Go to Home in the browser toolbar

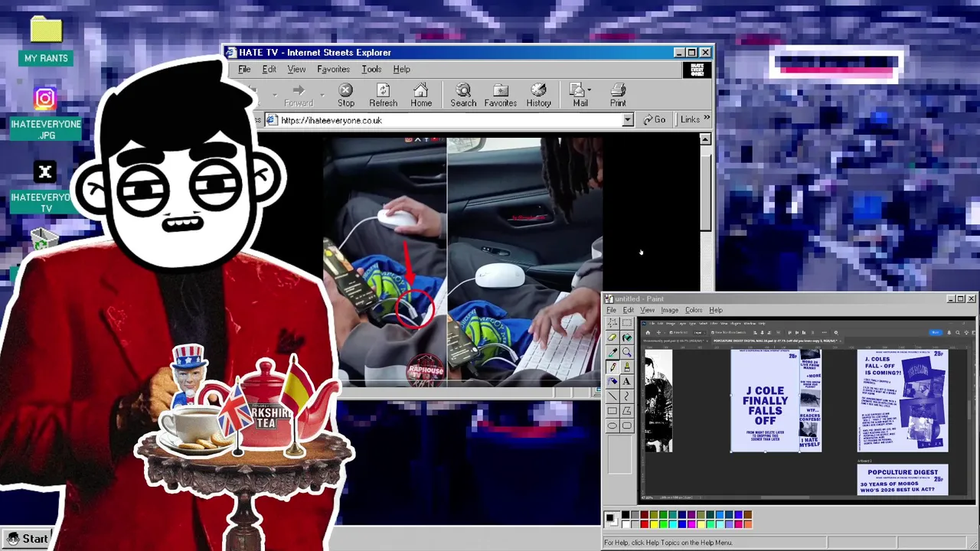(x=421, y=95)
